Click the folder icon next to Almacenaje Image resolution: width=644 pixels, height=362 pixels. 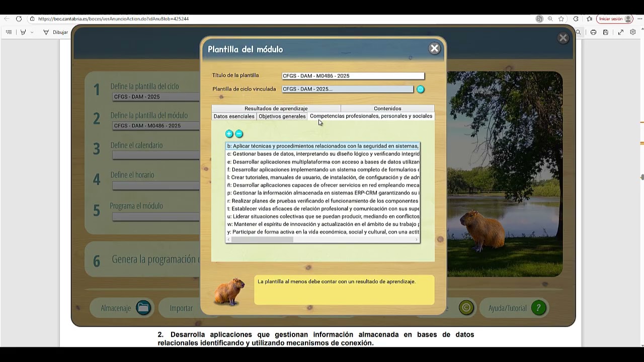[143, 308]
